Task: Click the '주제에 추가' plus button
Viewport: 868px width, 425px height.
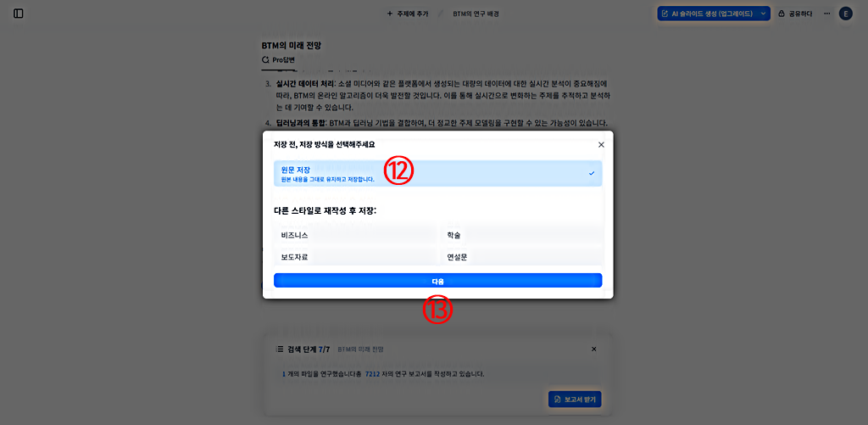Action: 408,14
